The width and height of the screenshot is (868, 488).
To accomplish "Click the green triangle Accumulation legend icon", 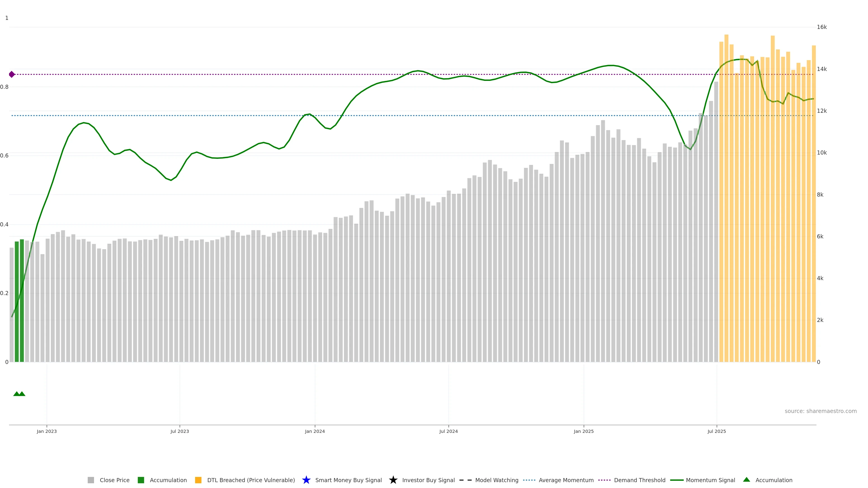I will tap(746, 480).
